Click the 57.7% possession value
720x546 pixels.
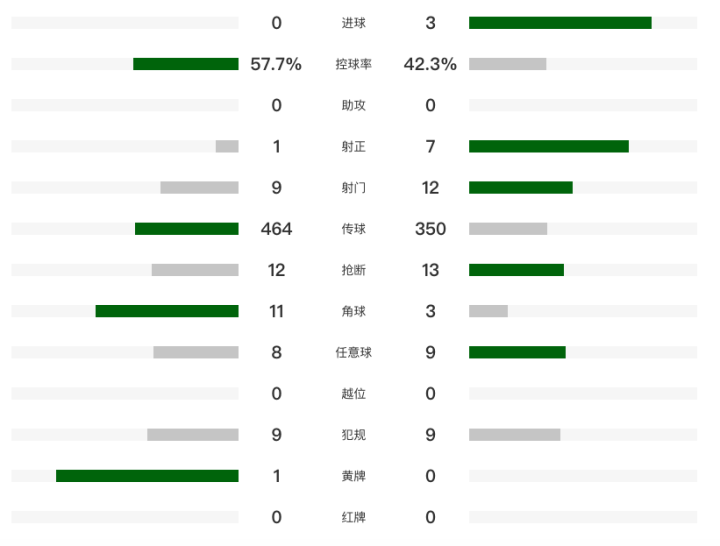click(x=276, y=64)
